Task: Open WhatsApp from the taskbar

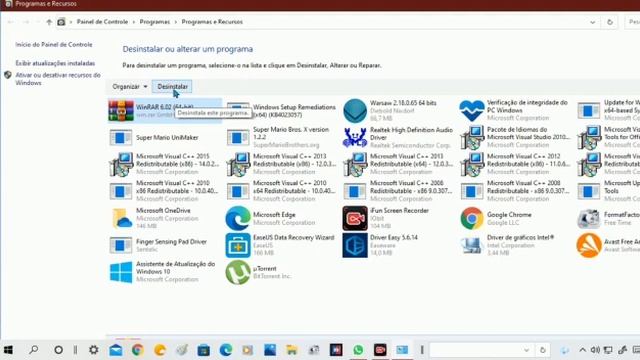Action: (358, 350)
